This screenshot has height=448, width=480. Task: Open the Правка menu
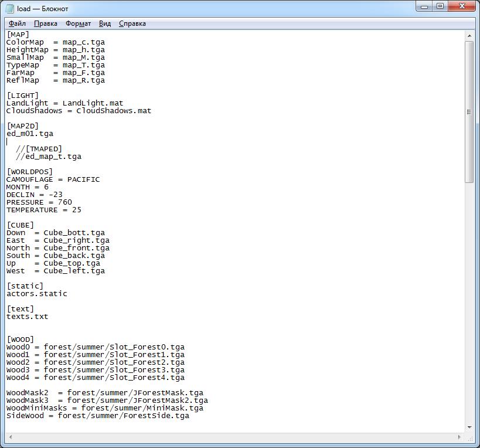click(x=46, y=23)
